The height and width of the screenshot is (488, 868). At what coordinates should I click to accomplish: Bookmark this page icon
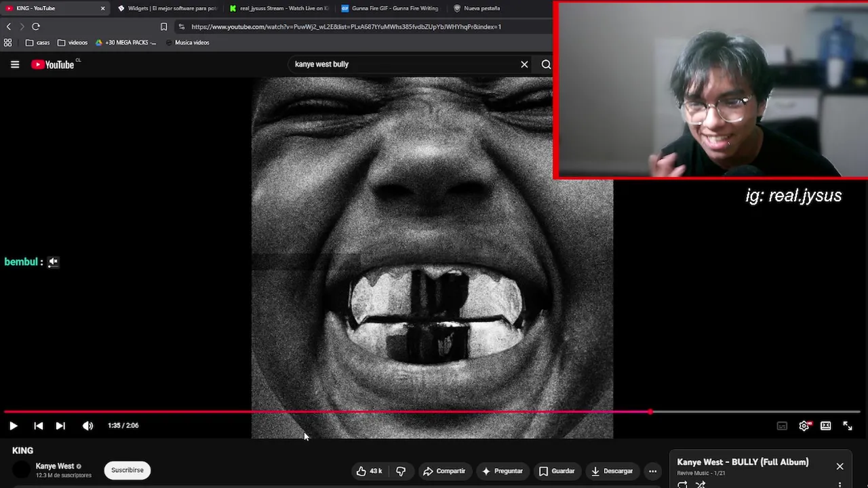[163, 26]
